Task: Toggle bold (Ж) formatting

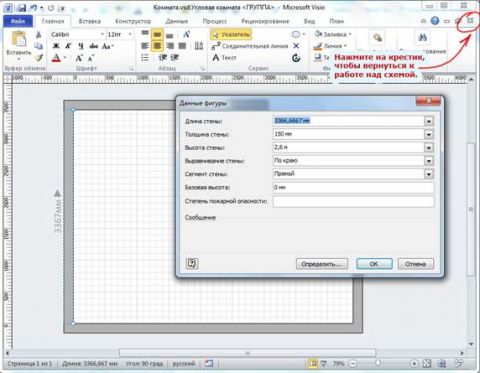Action: (56, 46)
